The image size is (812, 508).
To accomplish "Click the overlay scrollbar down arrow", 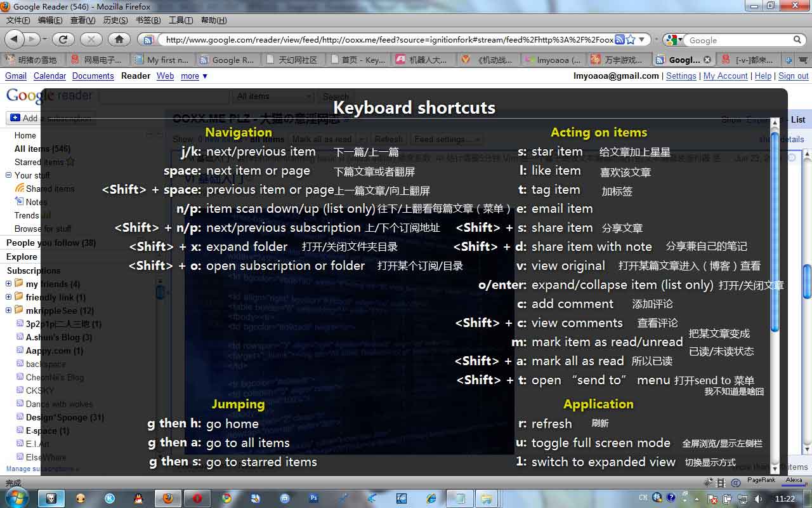I will coord(775,468).
